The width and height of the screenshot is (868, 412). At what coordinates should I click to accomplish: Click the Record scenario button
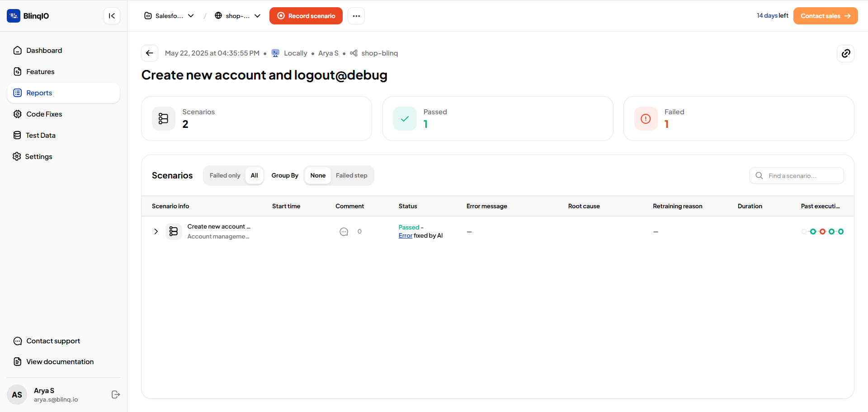pyautogui.click(x=306, y=16)
